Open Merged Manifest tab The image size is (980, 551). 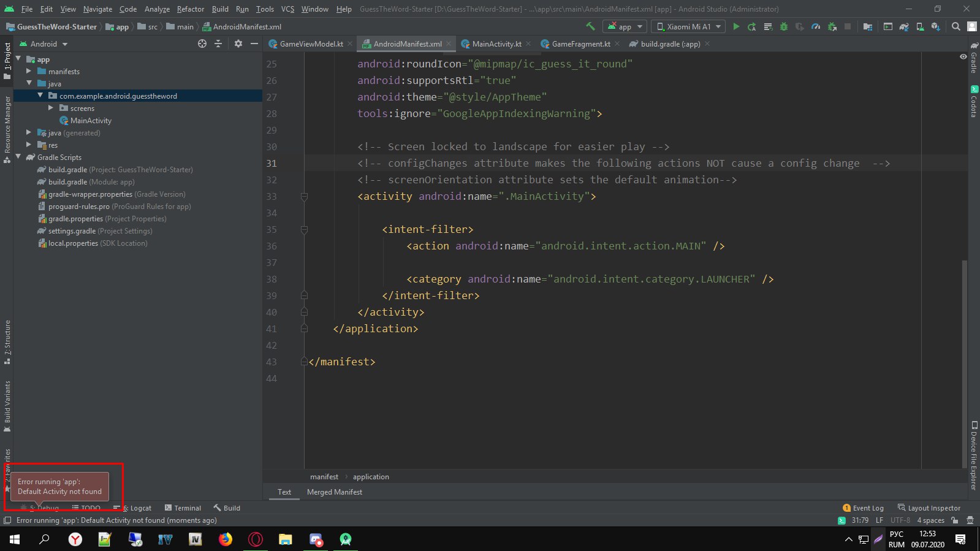[335, 492]
